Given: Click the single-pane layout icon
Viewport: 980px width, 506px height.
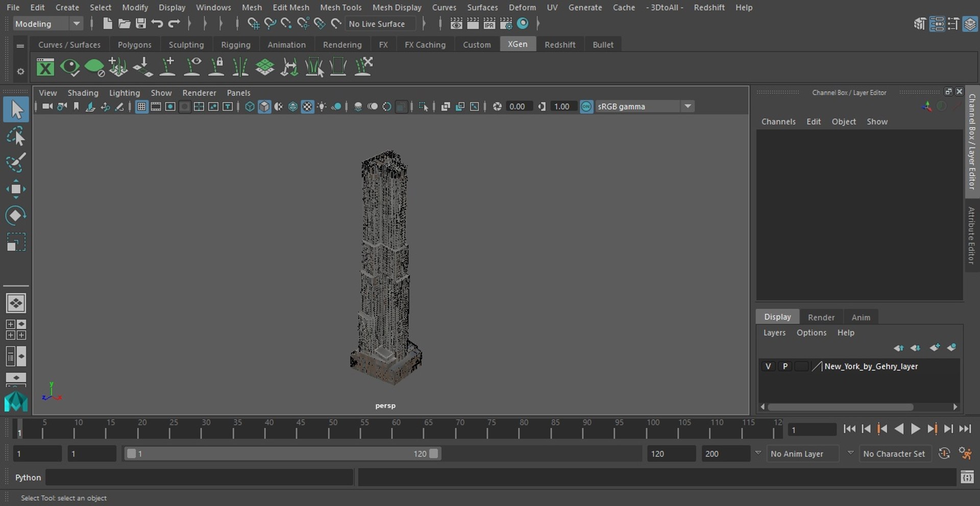Looking at the screenshot, I should point(16,303).
